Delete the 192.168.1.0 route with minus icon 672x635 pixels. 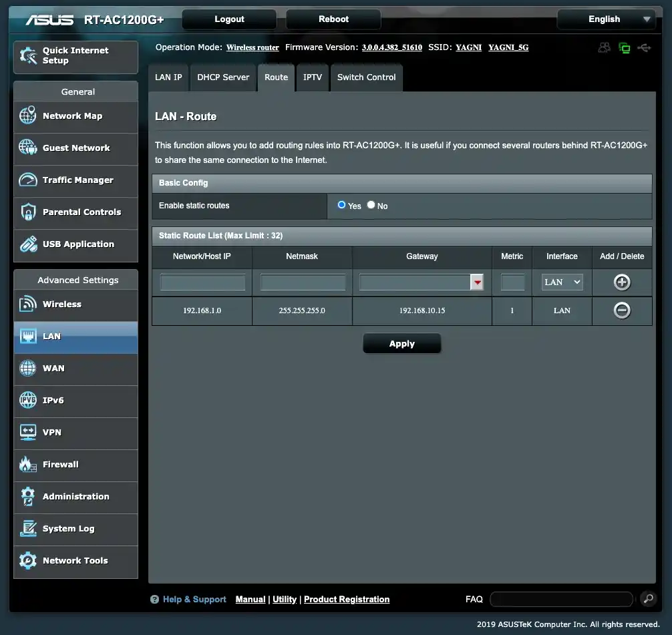point(621,310)
